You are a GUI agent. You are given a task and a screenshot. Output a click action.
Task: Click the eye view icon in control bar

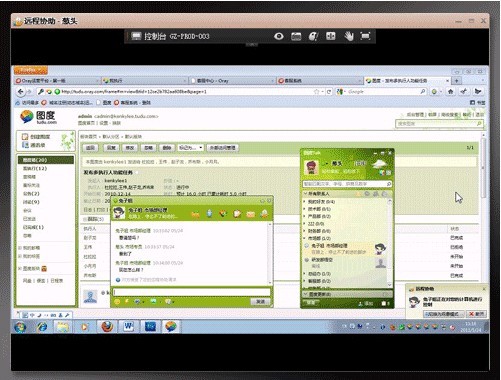point(279,36)
